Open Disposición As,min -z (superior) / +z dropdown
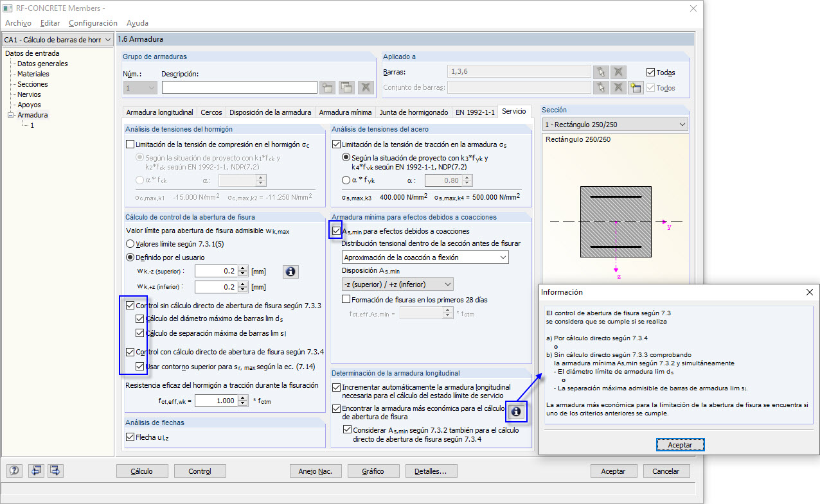The image size is (820, 504). tap(397, 284)
